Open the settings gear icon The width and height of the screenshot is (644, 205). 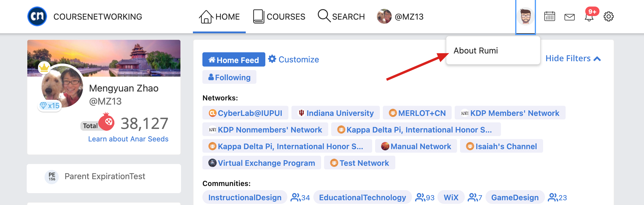tap(609, 17)
